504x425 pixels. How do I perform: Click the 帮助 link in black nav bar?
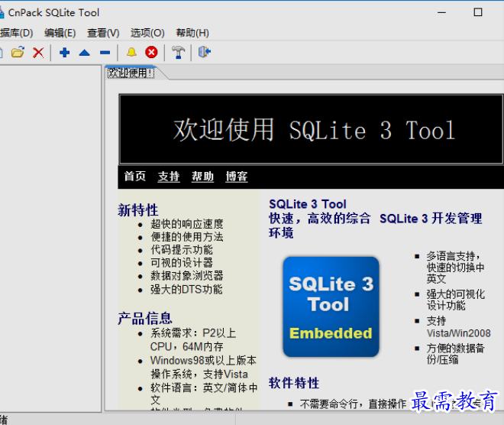203,177
